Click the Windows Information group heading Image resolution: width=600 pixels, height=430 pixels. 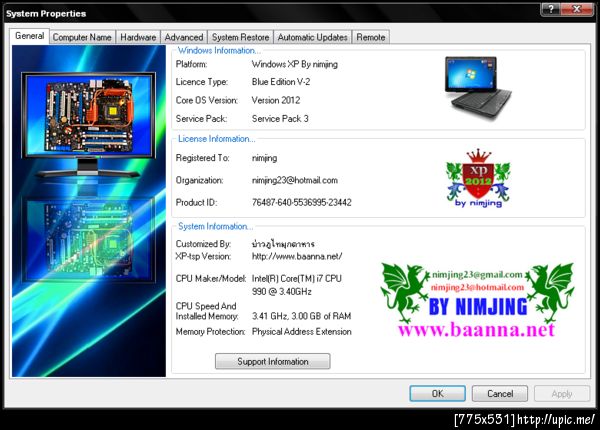coord(219,50)
